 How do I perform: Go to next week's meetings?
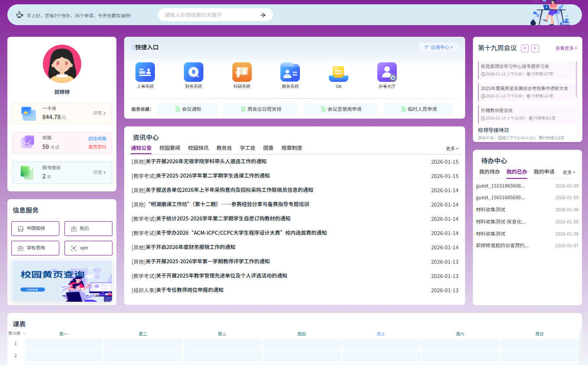pyautogui.click(x=535, y=48)
